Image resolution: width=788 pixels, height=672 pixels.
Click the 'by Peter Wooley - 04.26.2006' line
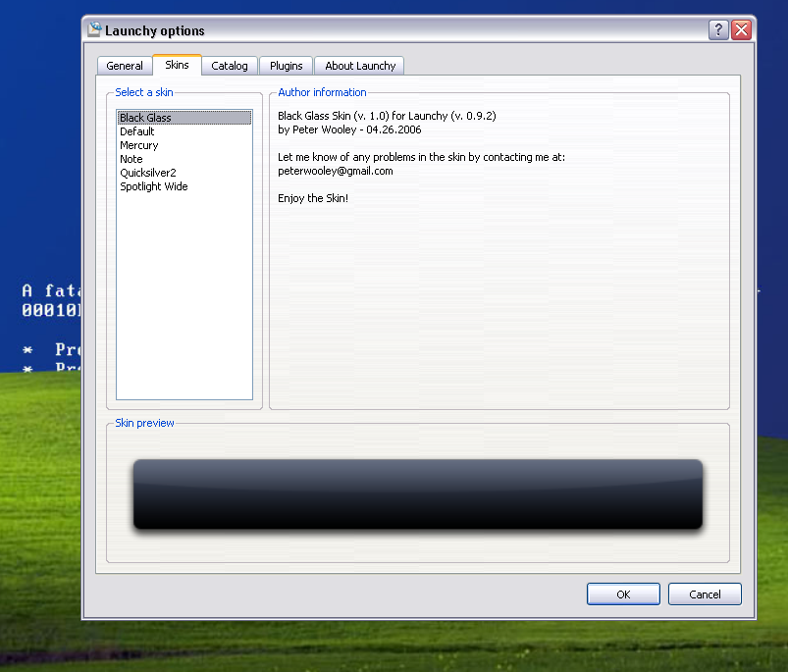point(349,129)
